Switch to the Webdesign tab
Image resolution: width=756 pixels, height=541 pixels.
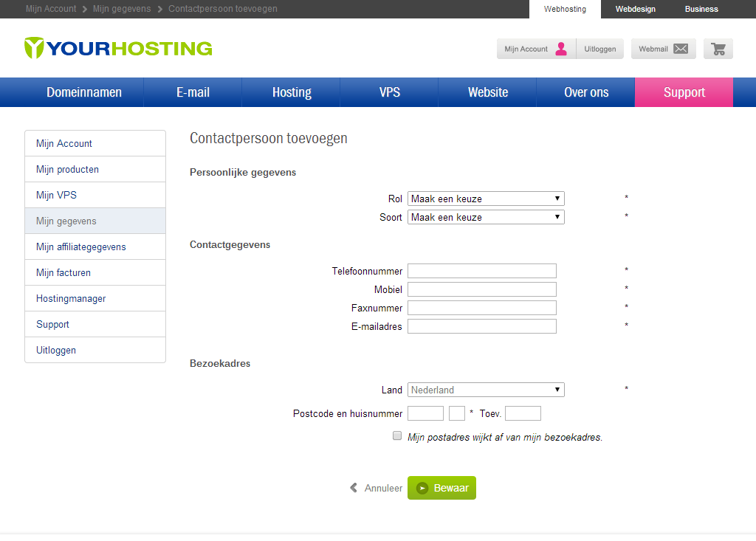(x=635, y=9)
